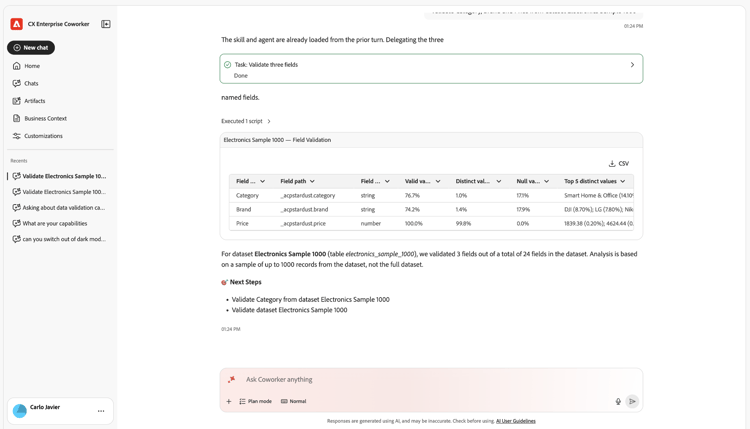Image resolution: width=750 pixels, height=429 pixels.
Task: Click the Next Steps target icon
Action: coord(224,282)
